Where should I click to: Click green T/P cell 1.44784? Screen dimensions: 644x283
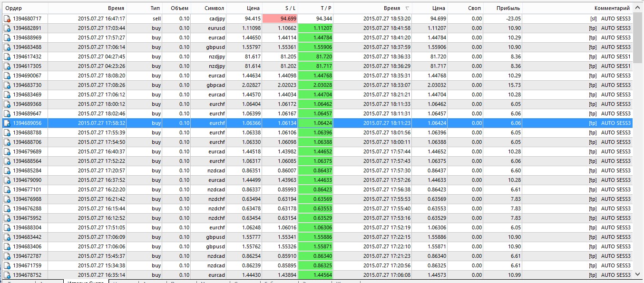click(x=316, y=38)
